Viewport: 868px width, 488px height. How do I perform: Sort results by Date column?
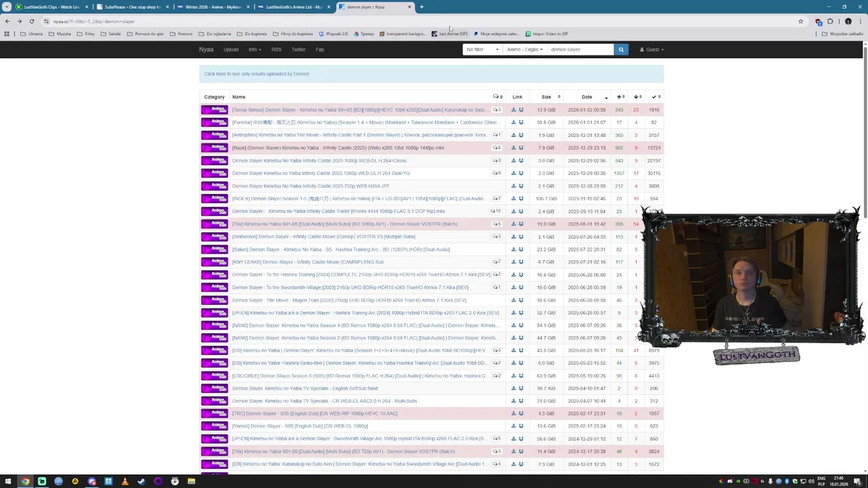point(587,97)
